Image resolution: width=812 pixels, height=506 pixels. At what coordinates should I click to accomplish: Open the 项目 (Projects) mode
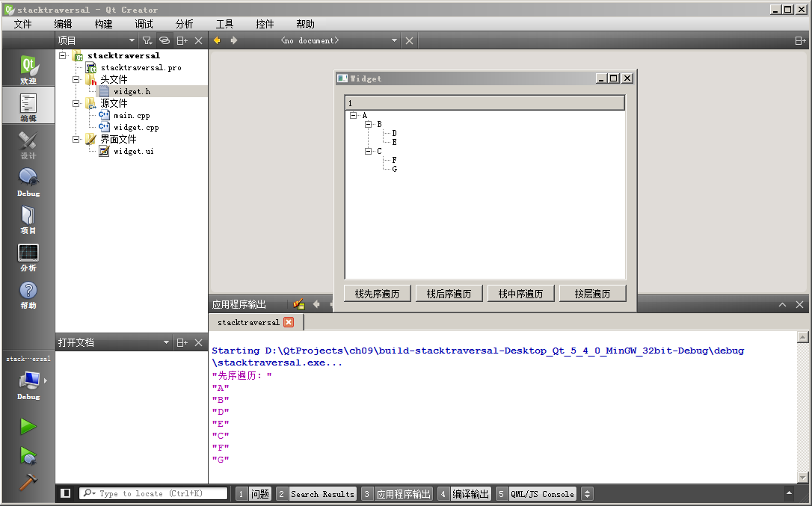[28, 218]
